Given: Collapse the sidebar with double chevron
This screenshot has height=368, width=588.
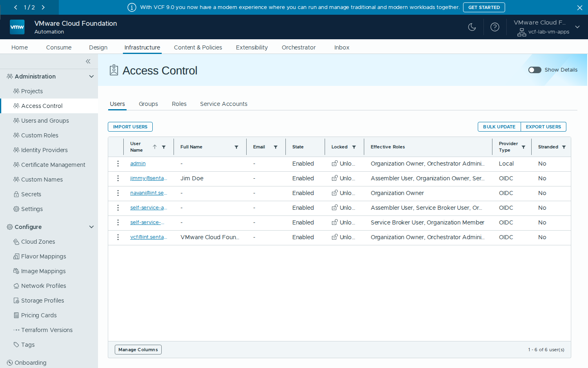Looking at the screenshot, I should click(x=88, y=61).
